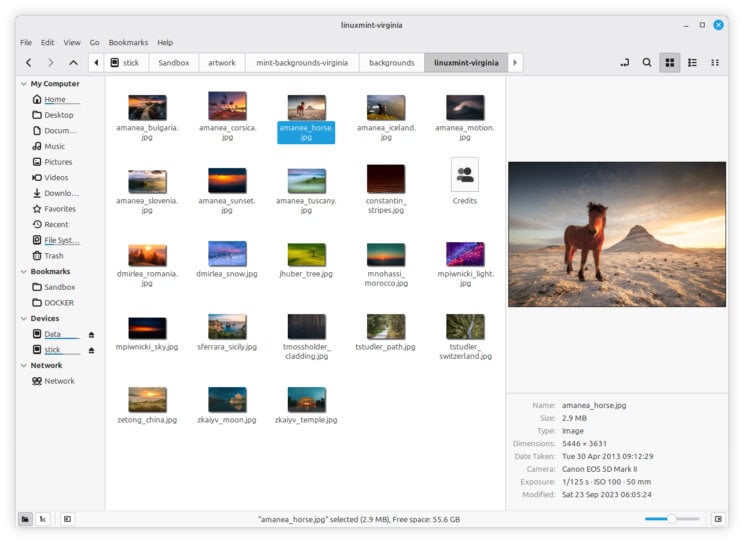The image size is (744, 543).
Task: Eject the stick device
Action: tap(92, 350)
